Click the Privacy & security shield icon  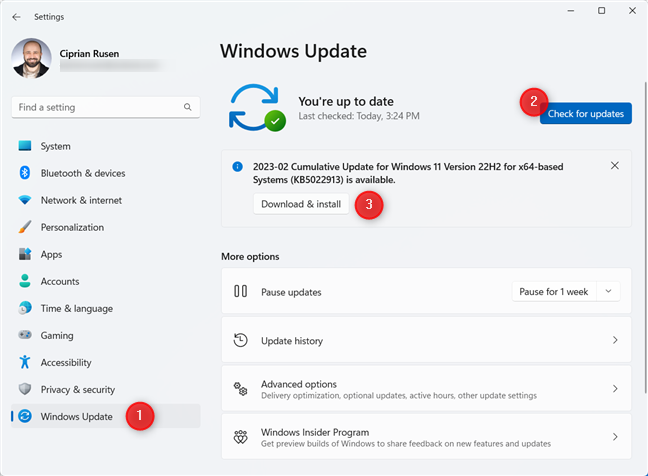coord(25,389)
